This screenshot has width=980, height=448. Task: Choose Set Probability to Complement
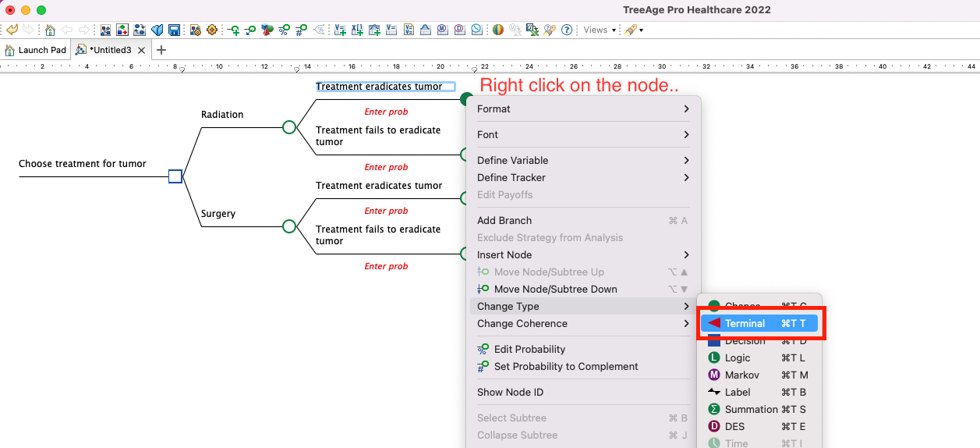tap(583, 366)
